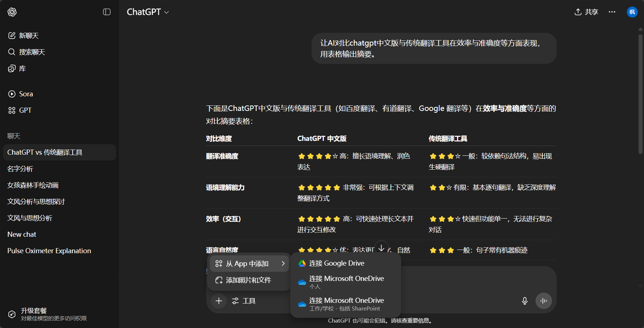
Task: Click the share upload arrow icon
Action: (578, 12)
